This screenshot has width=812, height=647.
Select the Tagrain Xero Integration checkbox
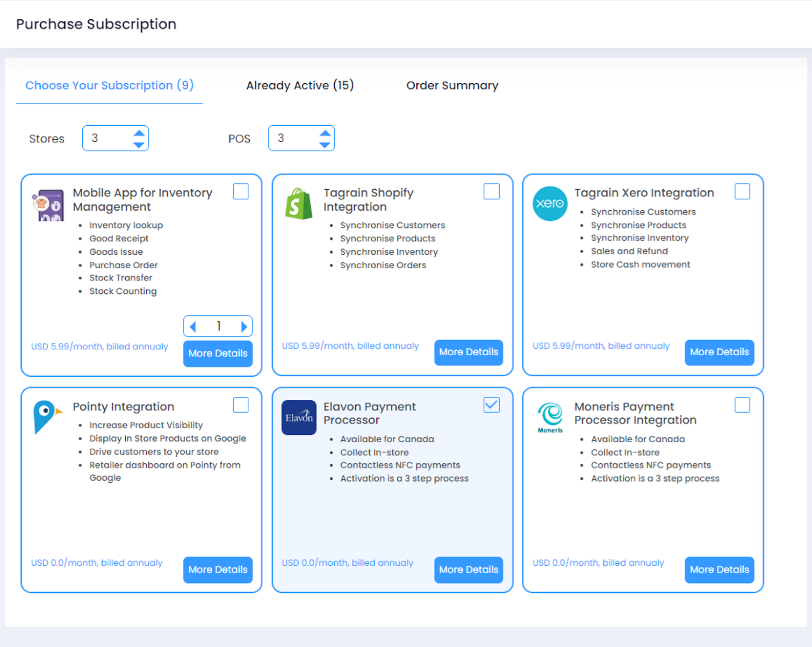click(742, 192)
